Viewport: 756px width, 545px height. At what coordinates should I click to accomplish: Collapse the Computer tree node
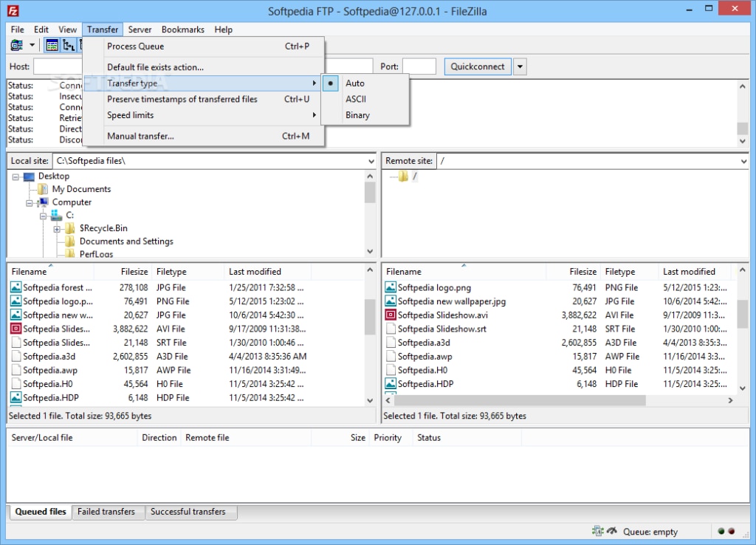[x=30, y=202]
